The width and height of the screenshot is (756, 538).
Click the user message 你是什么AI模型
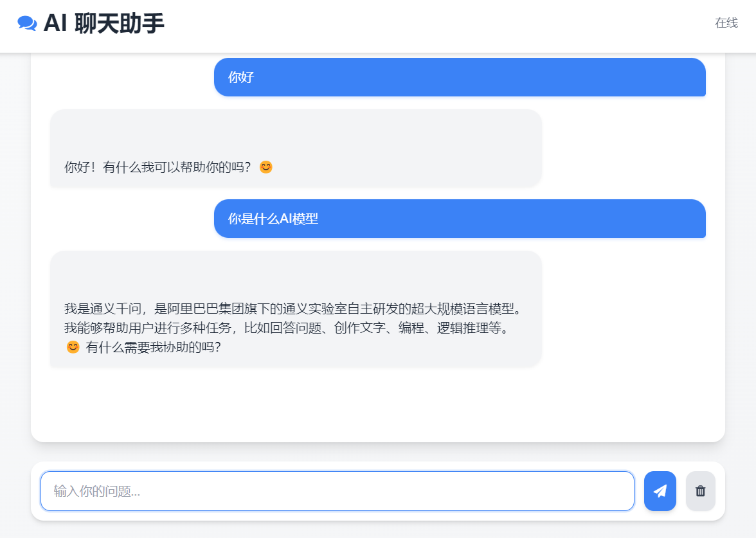point(460,219)
